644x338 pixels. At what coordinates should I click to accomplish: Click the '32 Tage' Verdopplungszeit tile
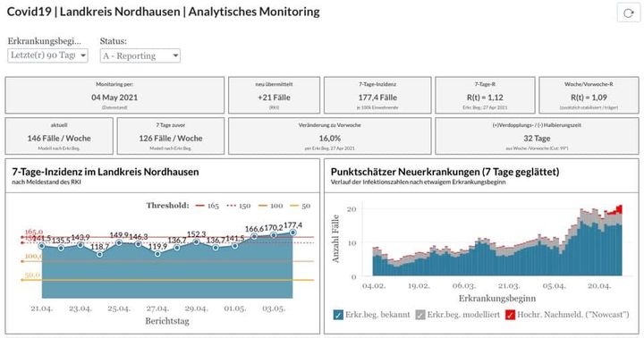coord(537,136)
